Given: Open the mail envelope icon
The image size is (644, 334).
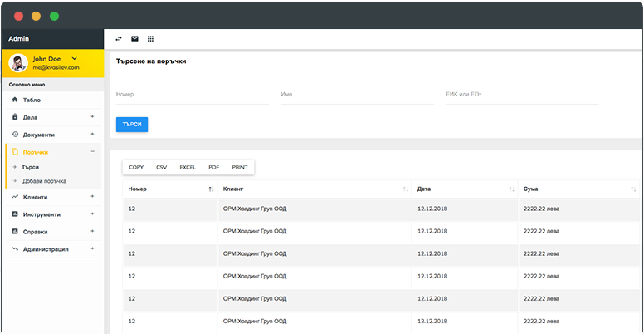Looking at the screenshot, I should tap(134, 39).
